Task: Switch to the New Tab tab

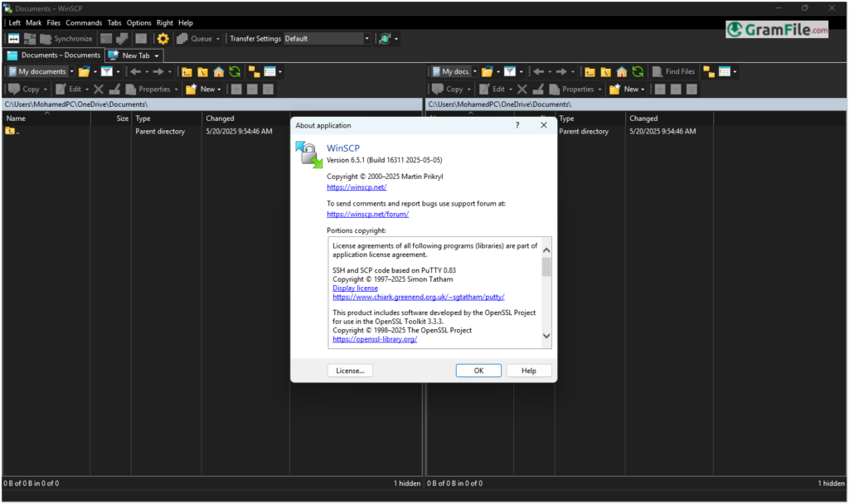Action: pos(134,56)
